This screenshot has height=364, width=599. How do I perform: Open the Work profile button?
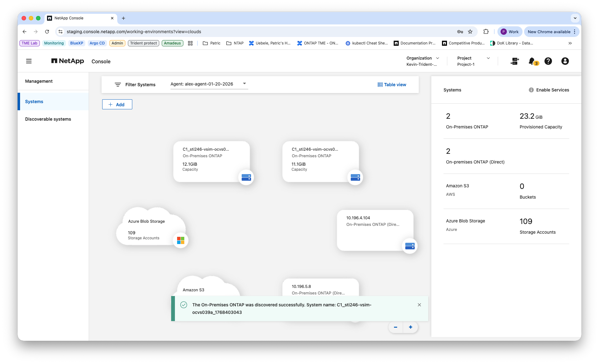pos(510,32)
